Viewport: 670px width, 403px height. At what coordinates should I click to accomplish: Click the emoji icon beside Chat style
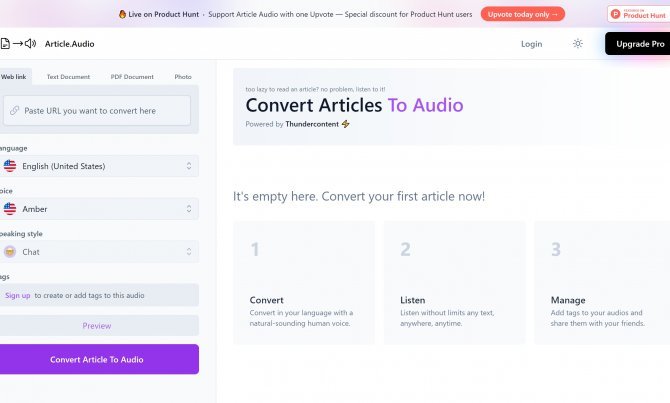[10, 252]
